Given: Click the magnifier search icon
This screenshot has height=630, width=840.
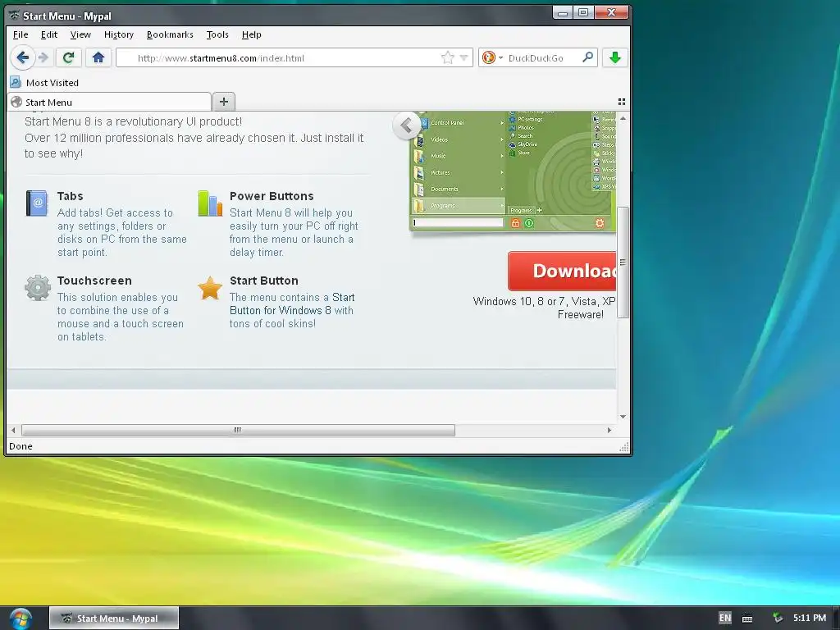Looking at the screenshot, I should pos(587,57).
